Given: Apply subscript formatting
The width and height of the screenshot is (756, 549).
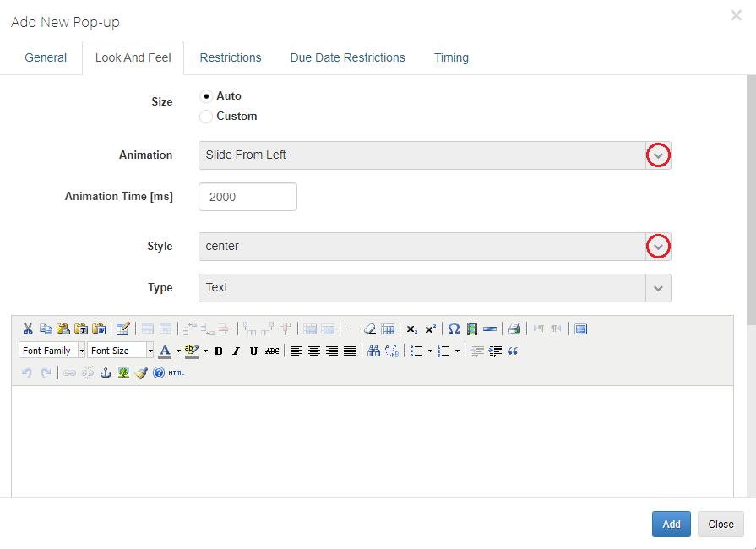Looking at the screenshot, I should point(411,329).
